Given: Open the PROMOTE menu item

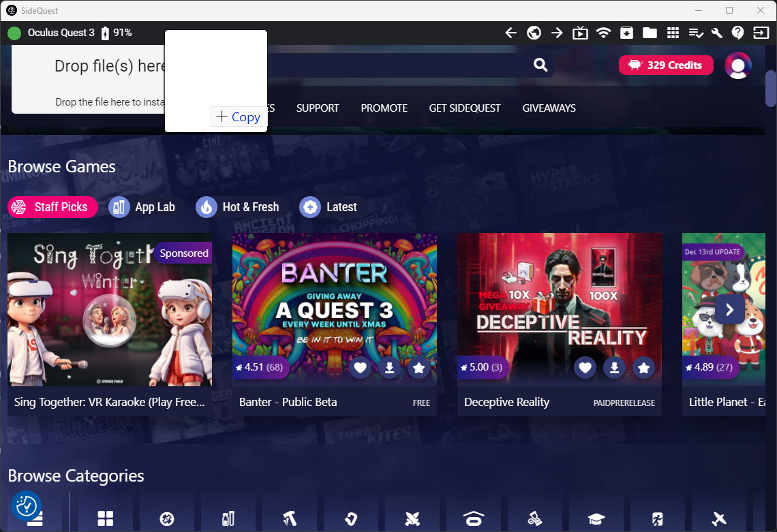Looking at the screenshot, I should coord(384,108).
